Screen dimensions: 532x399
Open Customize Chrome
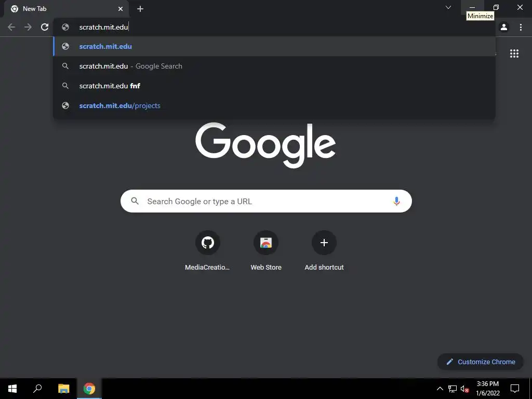pyautogui.click(x=481, y=362)
